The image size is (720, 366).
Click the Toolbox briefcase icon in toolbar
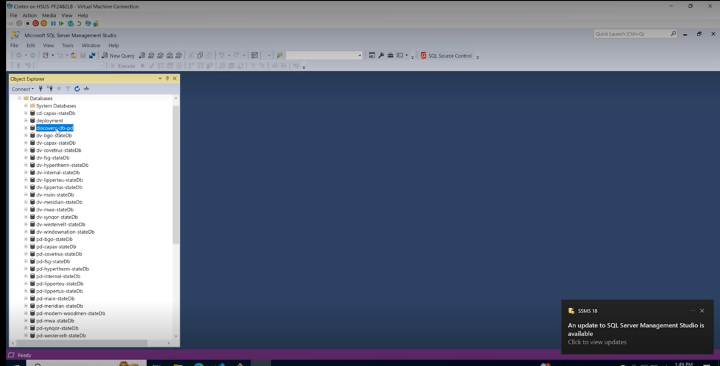390,56
